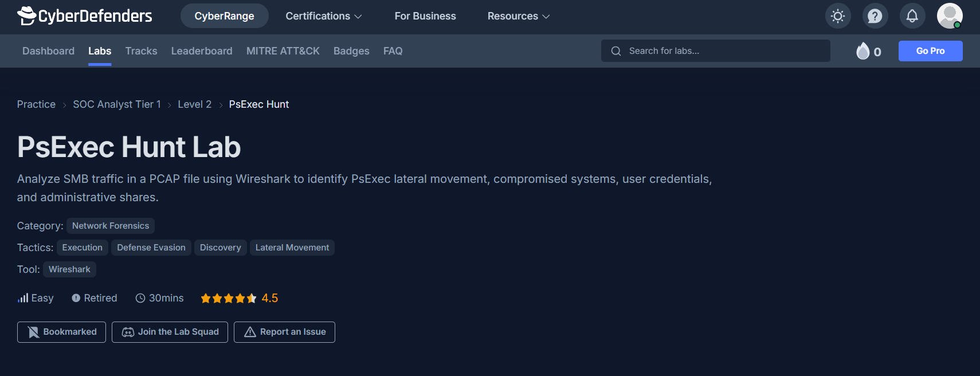Image resolution: width=980 pixels, height=376 pixels.
Task: Click the Easy difficulty bars icon
Action: 23,298
